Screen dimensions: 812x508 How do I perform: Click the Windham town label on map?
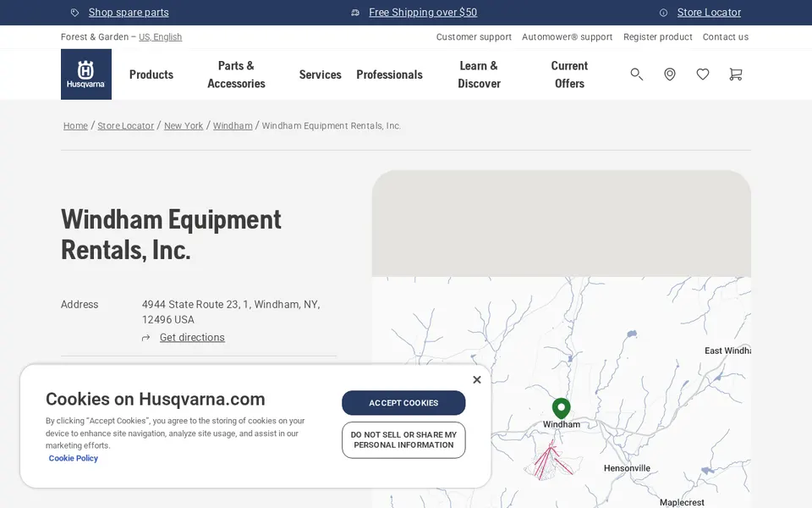click(x=562, y=424)
